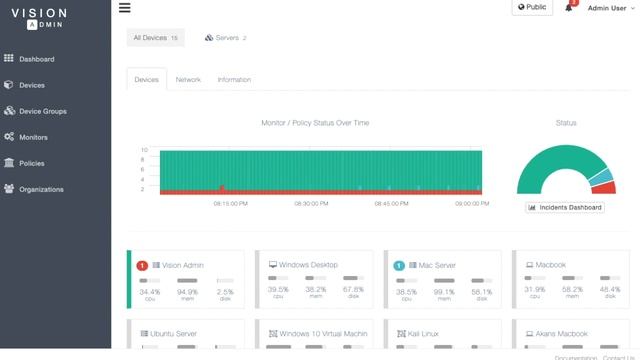The height and width of the screenshot is (360, 640).
Task: Open the Windows 10 Virtual Machine card
Action: pos(314,334)
